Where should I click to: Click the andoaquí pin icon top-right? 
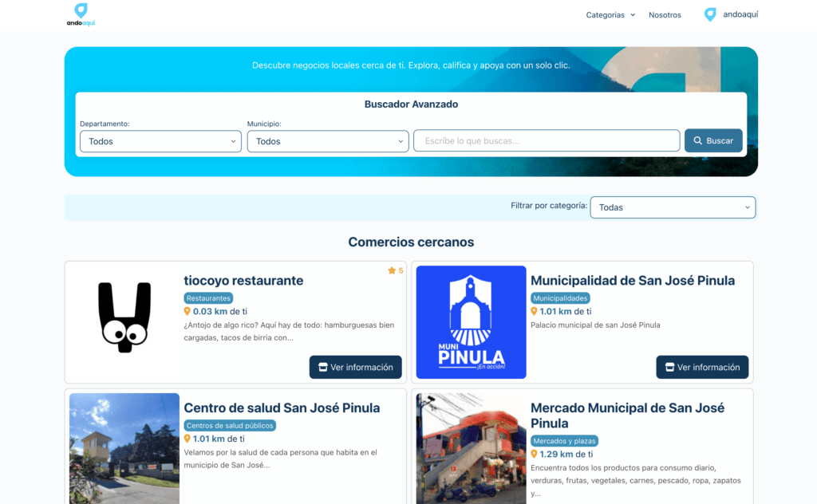(x=709, y=14)
